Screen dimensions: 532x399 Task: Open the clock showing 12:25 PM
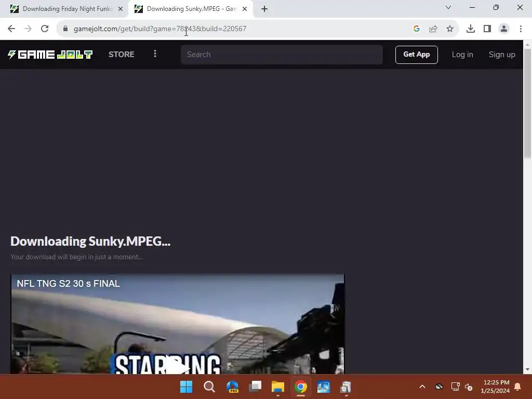[x=495, y=387]
